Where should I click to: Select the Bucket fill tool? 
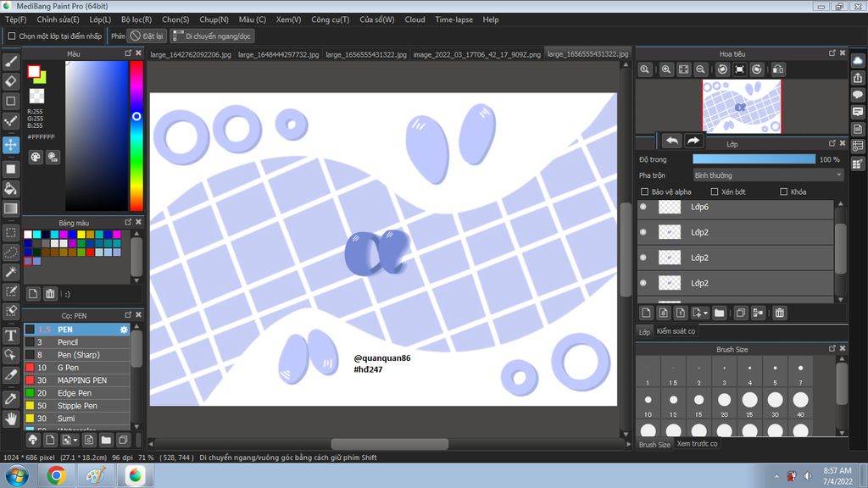[10, 189]
